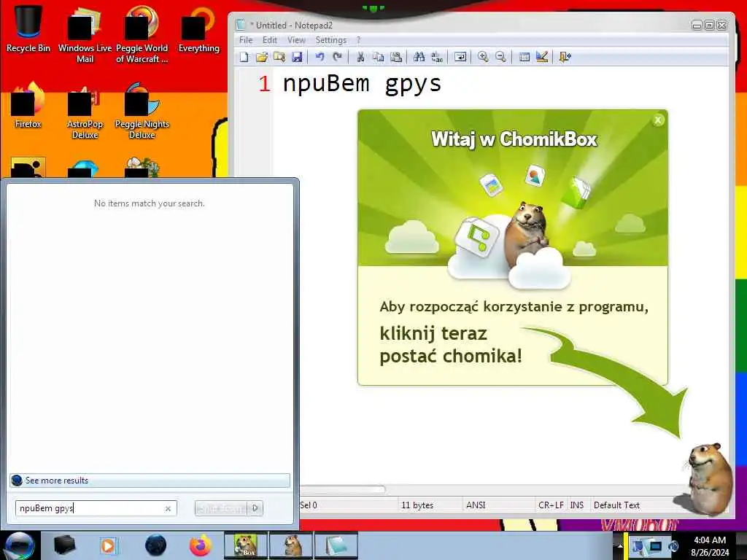This screenshot has height=560, width=747.
Task: Create a new document in Notepad2 toolbar
Action: 244,57
